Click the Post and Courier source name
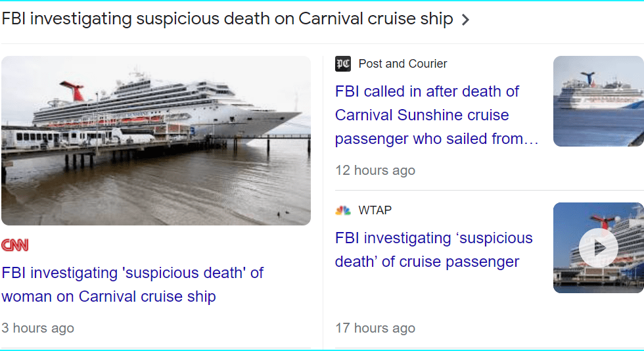644x351 pixels. click(403, 64)
